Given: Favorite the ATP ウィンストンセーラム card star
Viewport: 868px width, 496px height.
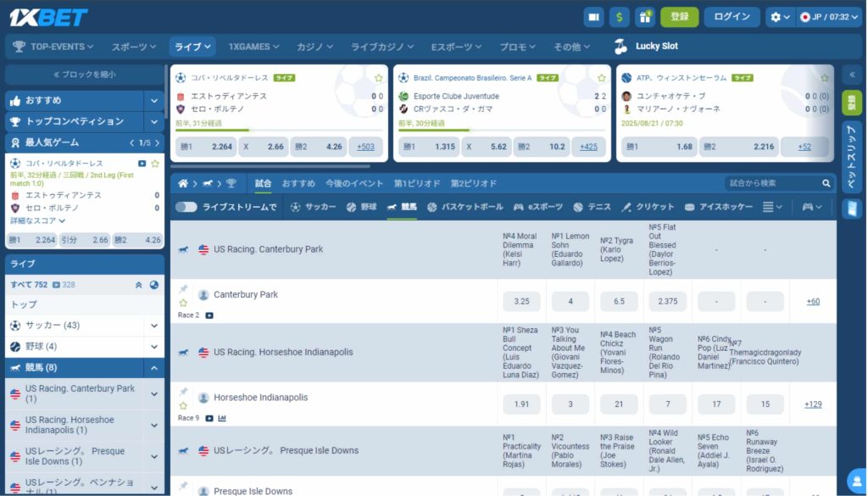Looking at the screenshot, I should 825,78.
